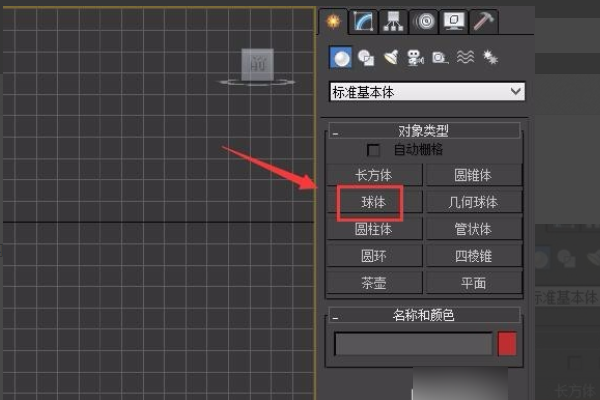Open the Create panel tab

[x=333, y=21]
